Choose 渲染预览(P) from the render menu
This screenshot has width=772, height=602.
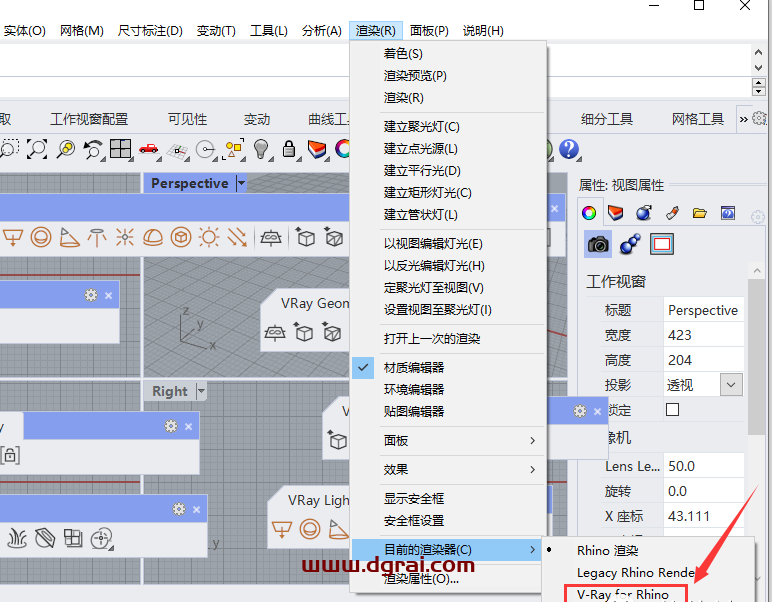pos(448,76)
